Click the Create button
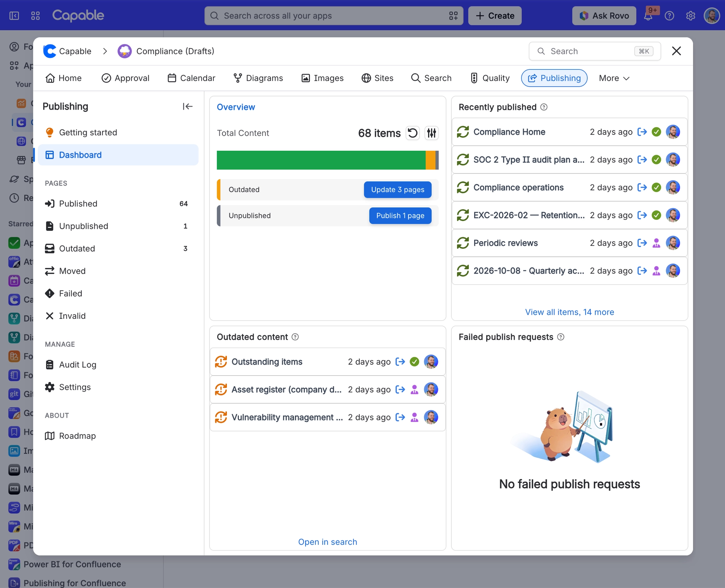 [x=495, y=16]
